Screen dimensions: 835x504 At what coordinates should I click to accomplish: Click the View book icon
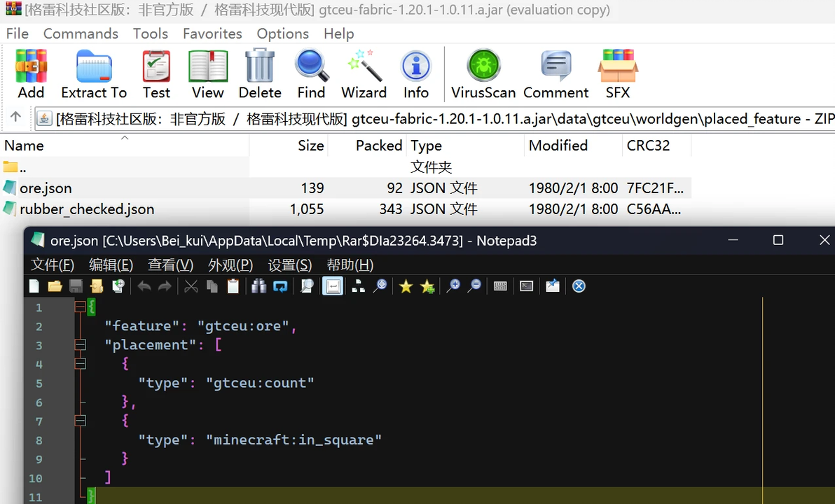(x=207, y=74)
